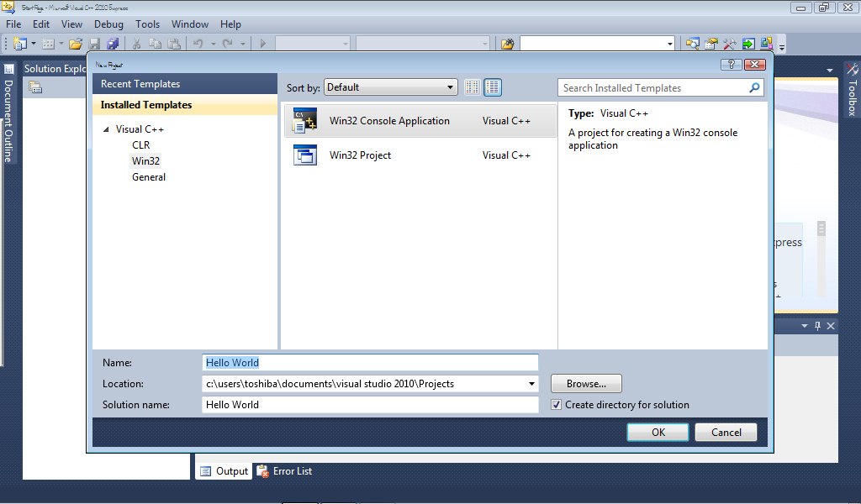The height and width of the screenshot is (504, 861).
Task: Click the Start Page vertical scrollbar
Action: tap(821, 258)
